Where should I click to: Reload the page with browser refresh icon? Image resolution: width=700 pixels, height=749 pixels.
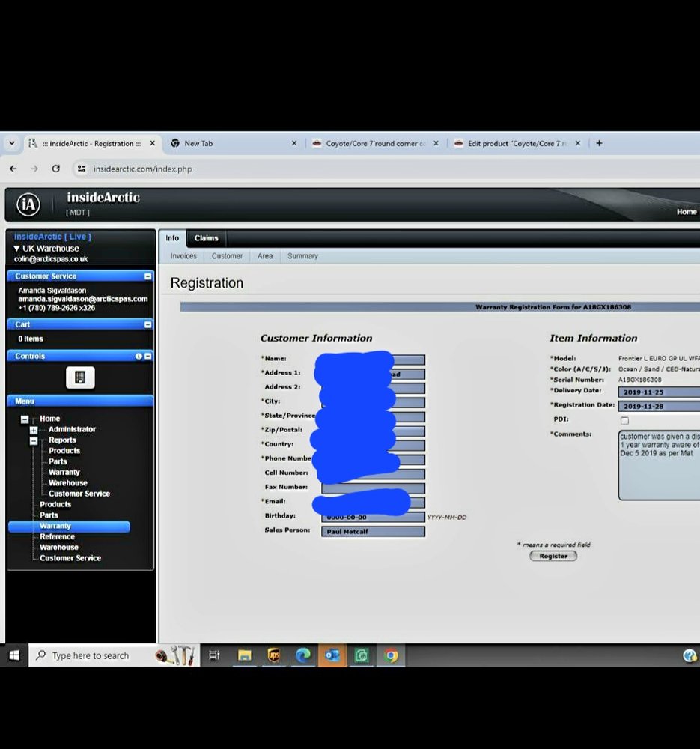tap(55, 169)
